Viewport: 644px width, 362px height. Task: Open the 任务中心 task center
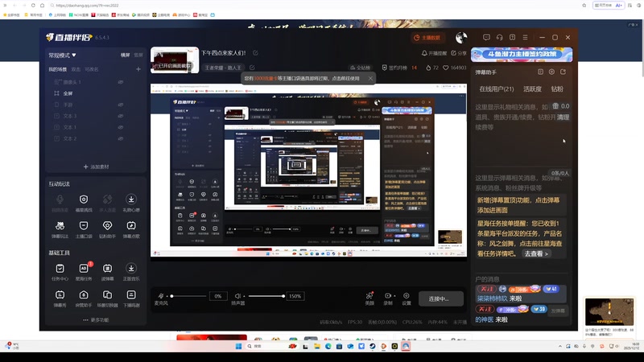coord(60,272)
